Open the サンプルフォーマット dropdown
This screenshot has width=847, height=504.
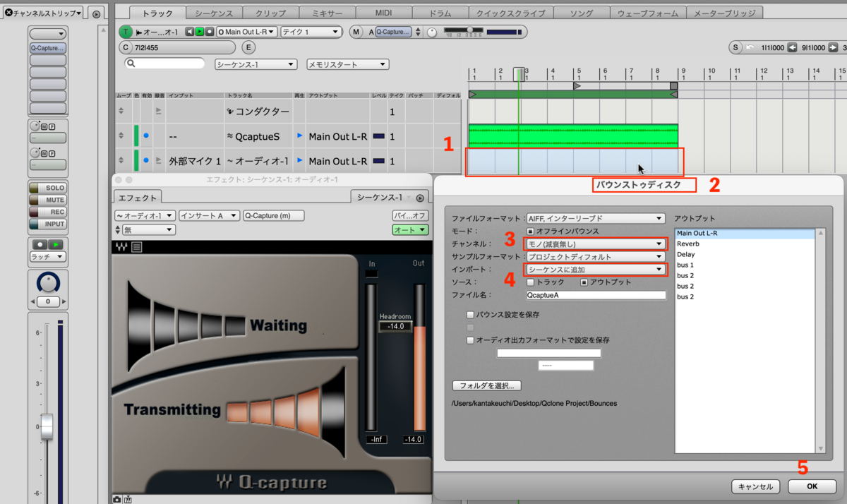pos(596,256)
